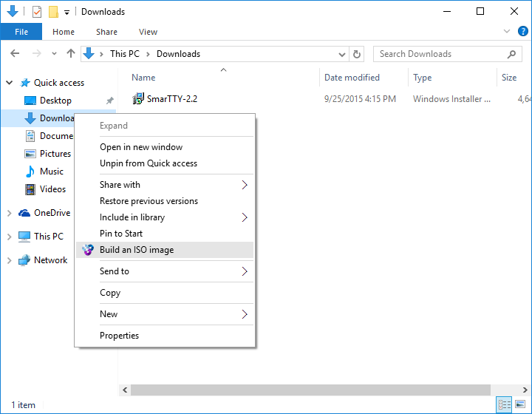Click the pin icon next to Desktop
532x414 pixels.
[109, 101]
